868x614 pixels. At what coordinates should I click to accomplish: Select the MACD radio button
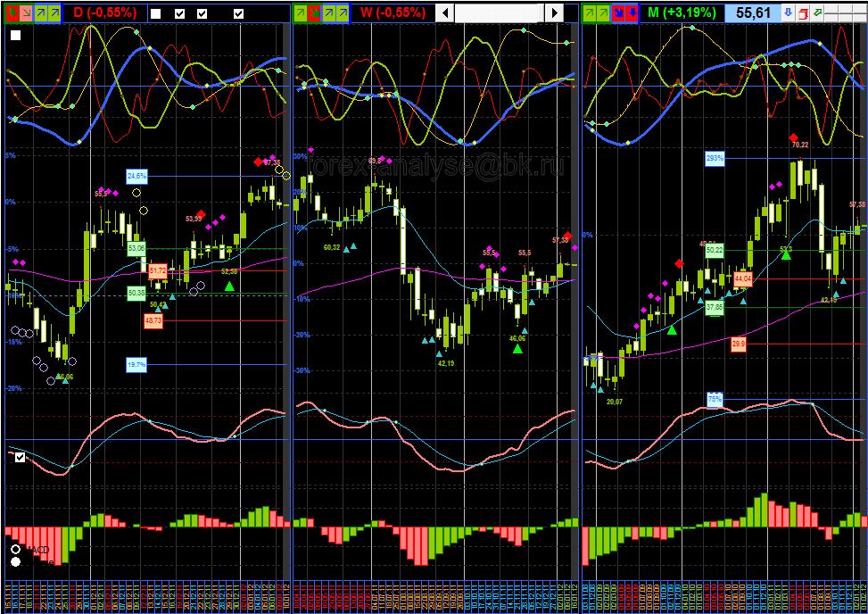pyautogui.click(x=15, y=549)
